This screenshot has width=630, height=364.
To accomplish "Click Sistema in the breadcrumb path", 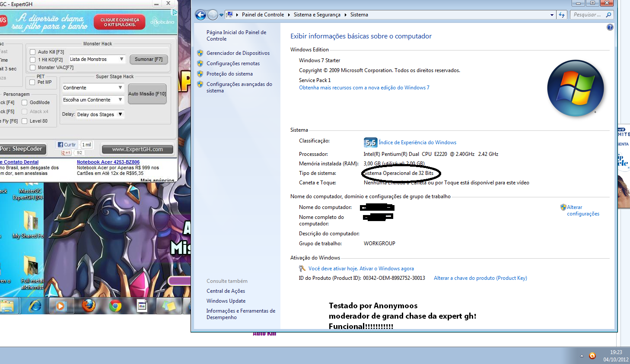I will pyautogui.click(x=359, y=15).
